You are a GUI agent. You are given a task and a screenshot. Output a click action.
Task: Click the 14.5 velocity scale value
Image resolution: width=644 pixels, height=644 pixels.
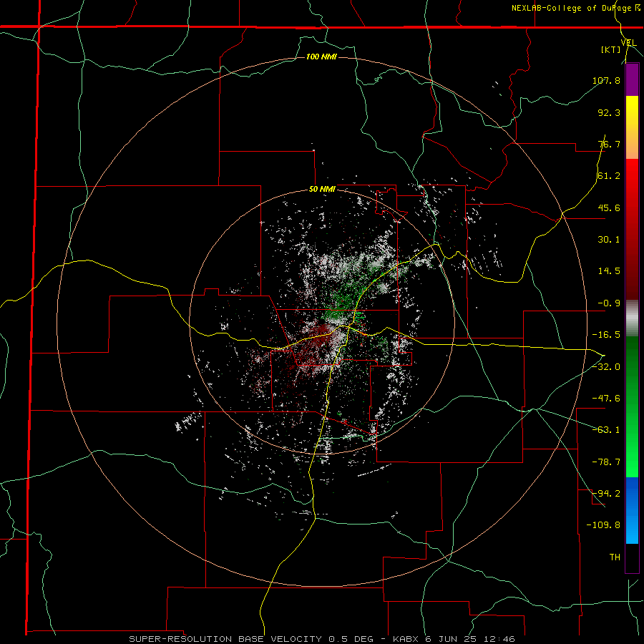point(609,271)
